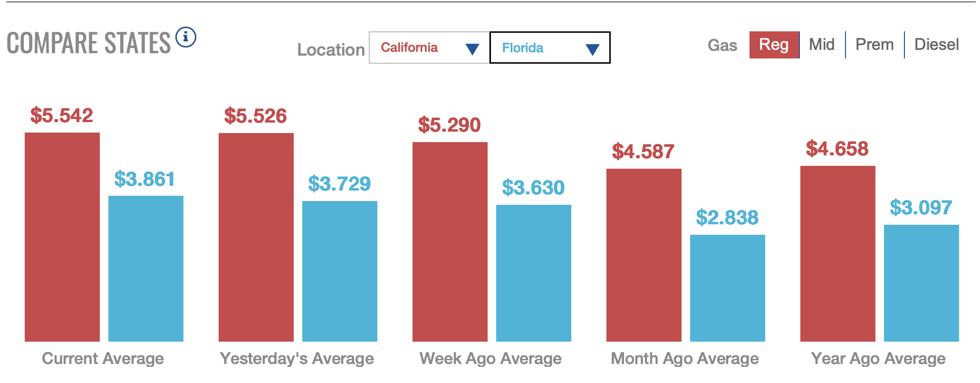
Task: Click the red Week Ago Average bar
Action: click(x=450, y=241)
